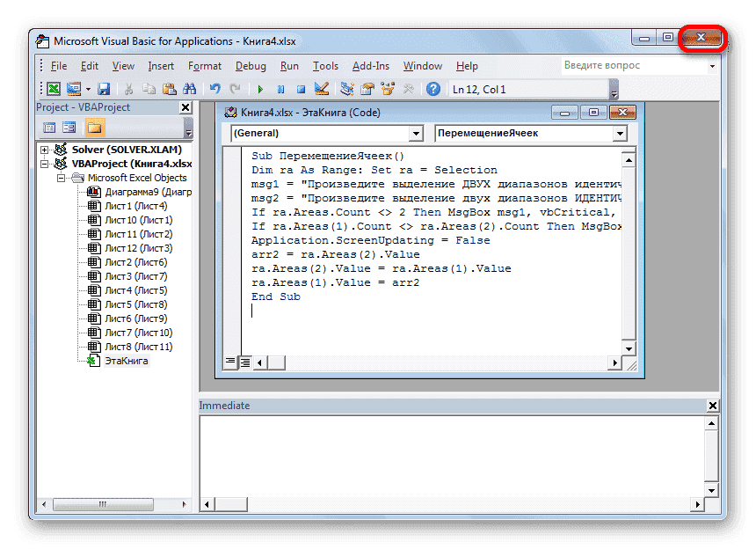
Task: Expand the Solver (SOLVER.XLAM) project node
Action: coord(45,150)
